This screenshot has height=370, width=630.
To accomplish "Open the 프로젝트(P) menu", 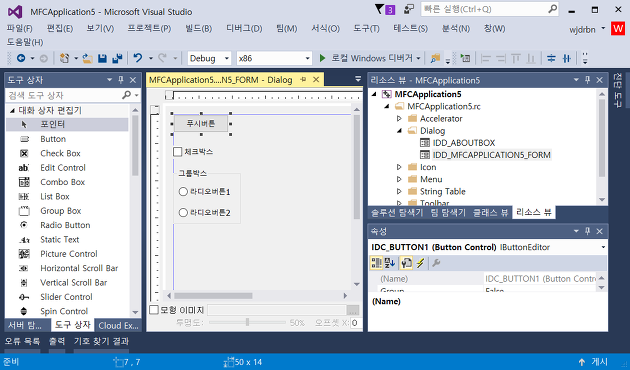I will point(149,29).
